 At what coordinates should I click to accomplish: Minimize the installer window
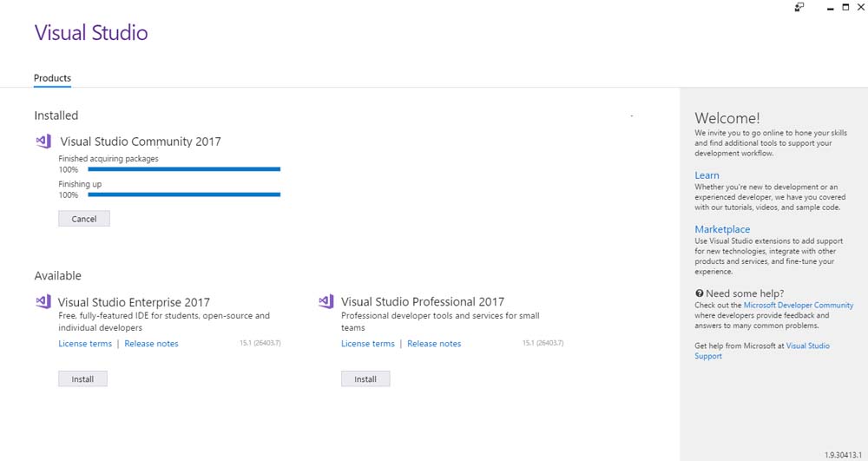pyautogui.click(x=830, y=8)
